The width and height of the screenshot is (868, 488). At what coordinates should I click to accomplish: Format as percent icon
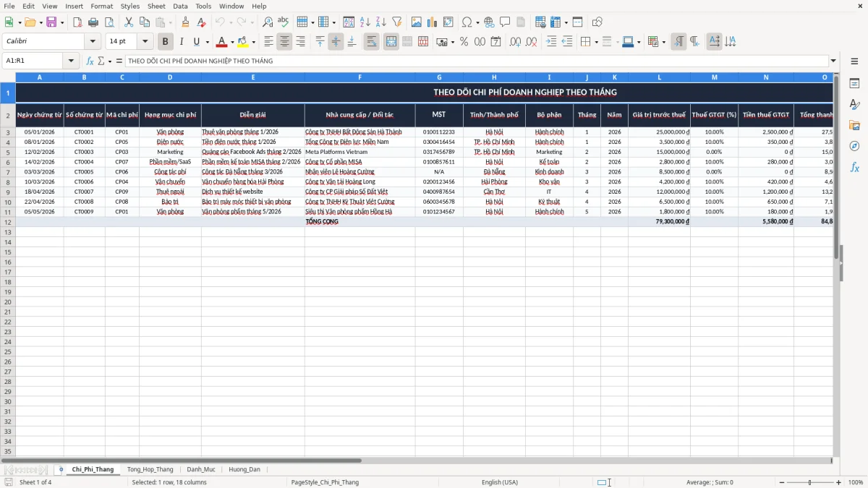pos(464,42)
